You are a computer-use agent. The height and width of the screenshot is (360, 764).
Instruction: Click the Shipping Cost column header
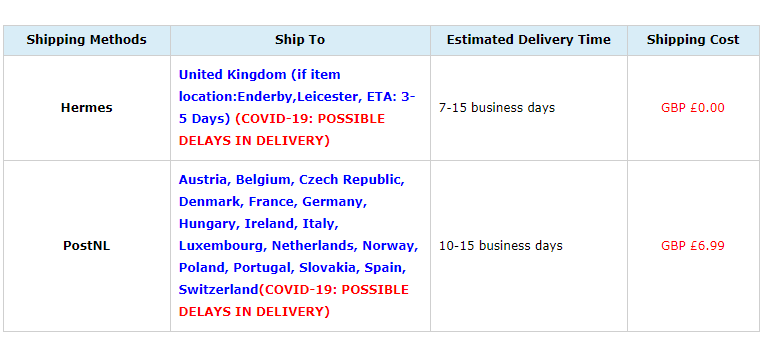(x=693, y=40)
